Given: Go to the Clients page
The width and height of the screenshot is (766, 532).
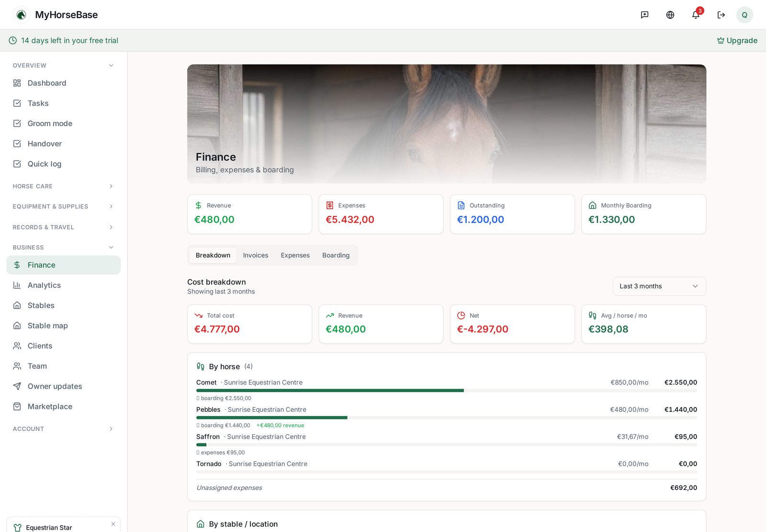Looking at the screenshot, I should click(x=64, y=346).
